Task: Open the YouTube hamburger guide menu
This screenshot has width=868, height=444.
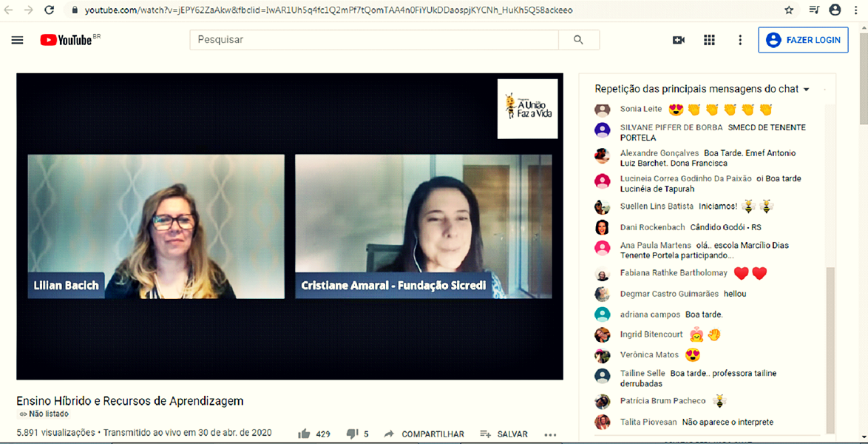Action: pos(17,40)
